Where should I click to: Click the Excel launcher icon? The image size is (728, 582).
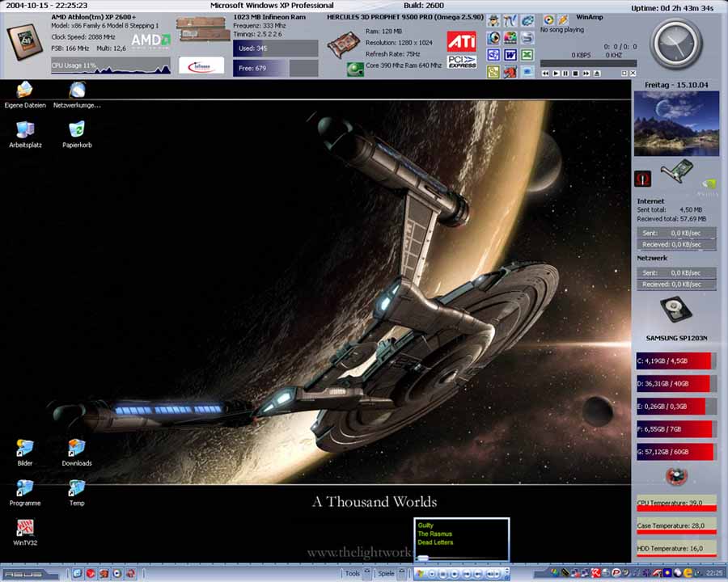tap(527, 55)
